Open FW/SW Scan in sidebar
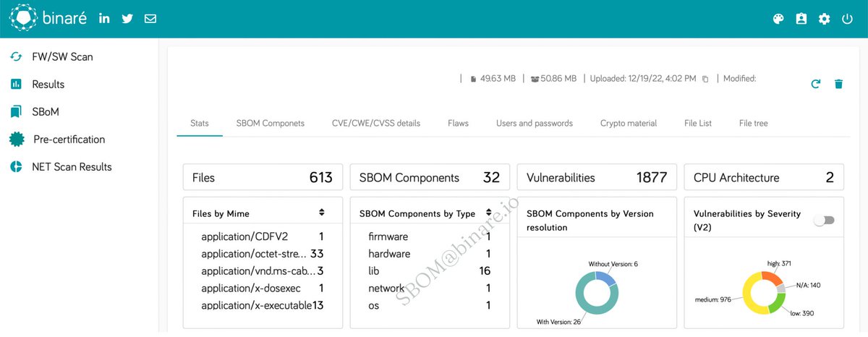Image resolution: width=868 pixels, height=337 pixels. pyautogui.click(x=62, y=56)
